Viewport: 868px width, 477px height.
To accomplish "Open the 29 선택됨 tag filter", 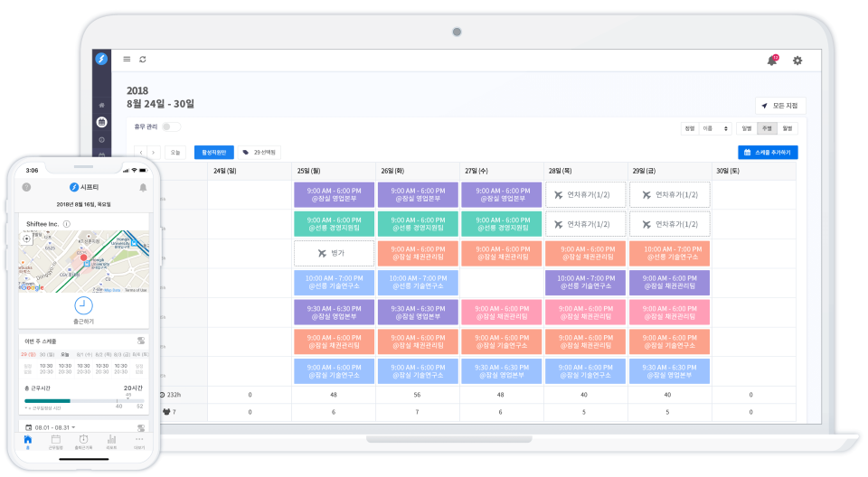I will 259,152.
